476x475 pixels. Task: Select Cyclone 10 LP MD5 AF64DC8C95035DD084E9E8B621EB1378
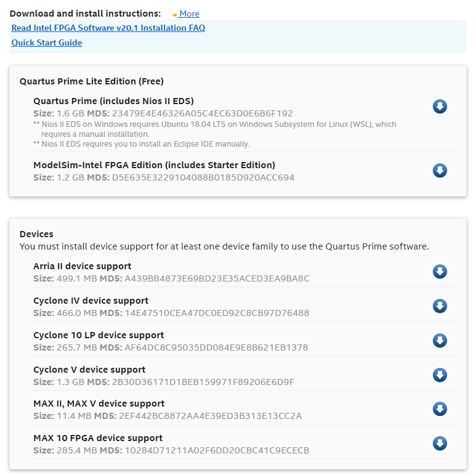pos(216,347)
